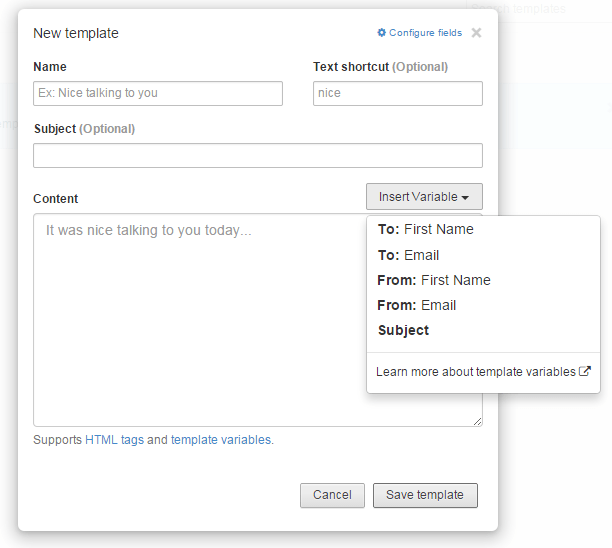Select From: Email in the menu
Viewport: 612px width, 548px height.
(417, 305)
